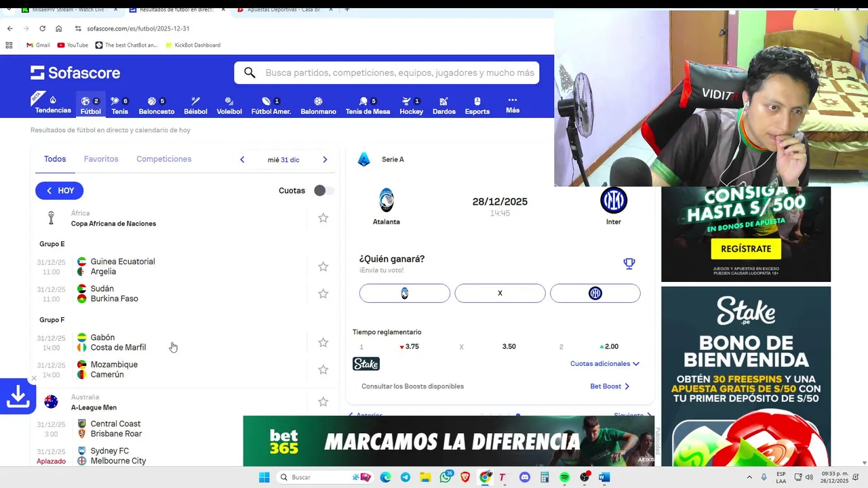Select the 3.75 home odds
The height and width of the screenshot is (488, 868).
[409, 346]
